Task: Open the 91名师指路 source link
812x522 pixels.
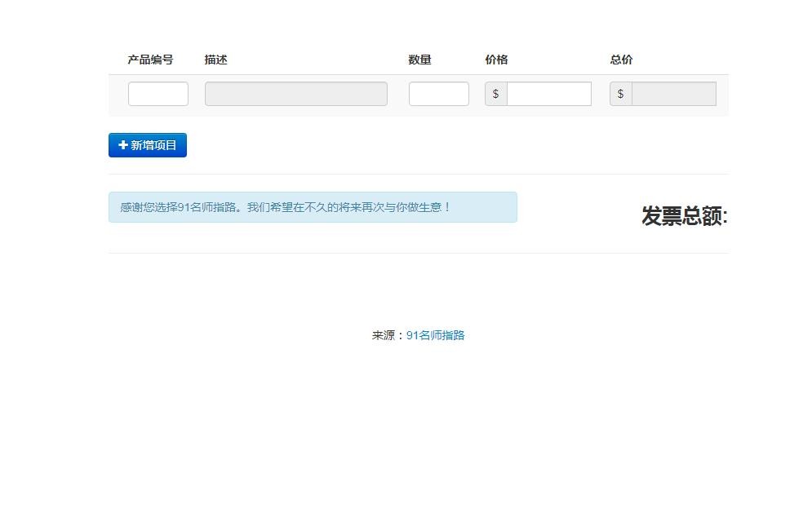Action: pos(436,335)
